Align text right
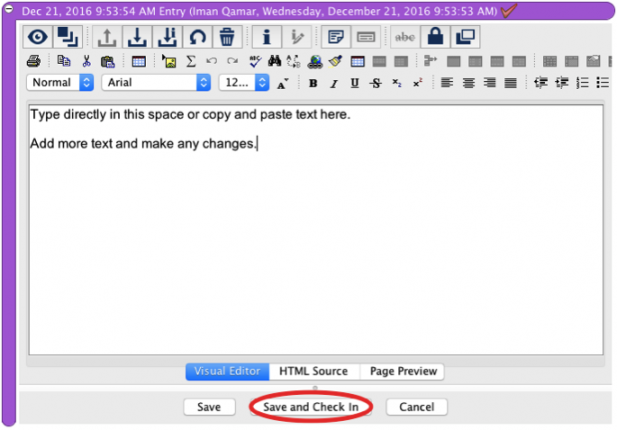 pyautogui.click(x=490, y=83)
